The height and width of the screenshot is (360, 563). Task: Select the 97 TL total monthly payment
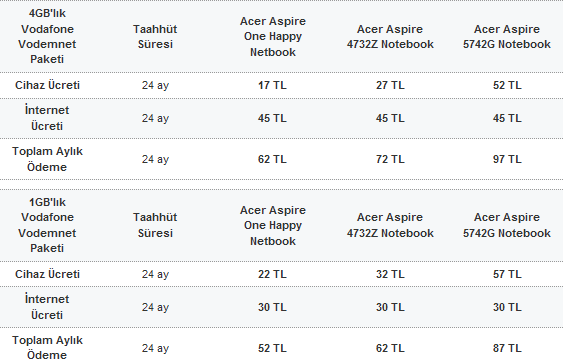click(x=507, y=159)
